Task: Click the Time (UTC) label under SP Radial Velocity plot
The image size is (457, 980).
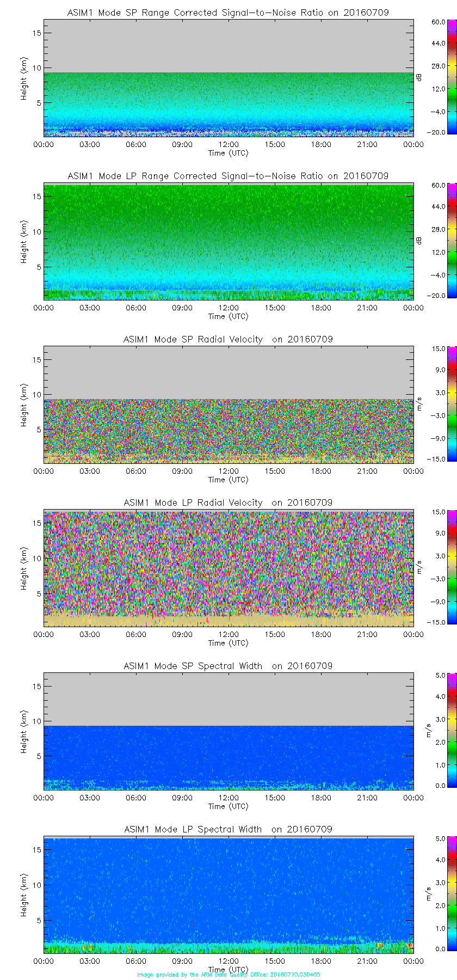Action: click(x=228, y=480)
